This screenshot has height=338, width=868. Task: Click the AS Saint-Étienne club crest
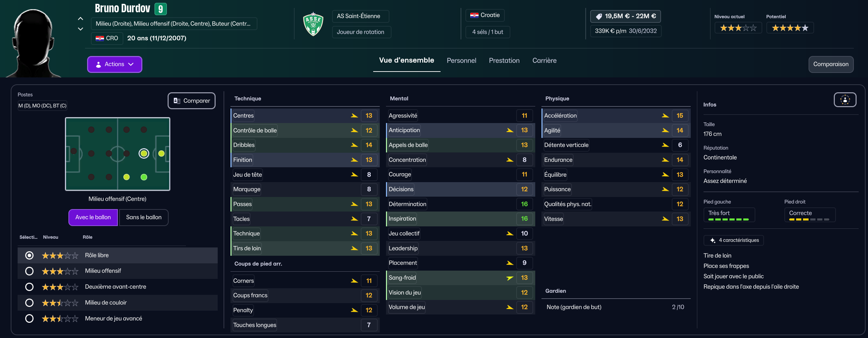coord(313,24)
